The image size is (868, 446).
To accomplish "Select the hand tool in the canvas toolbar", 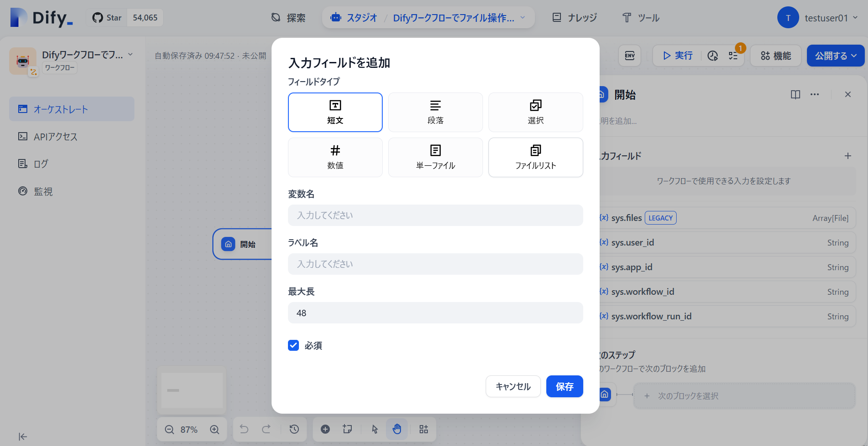I will (x=396, y=429).
